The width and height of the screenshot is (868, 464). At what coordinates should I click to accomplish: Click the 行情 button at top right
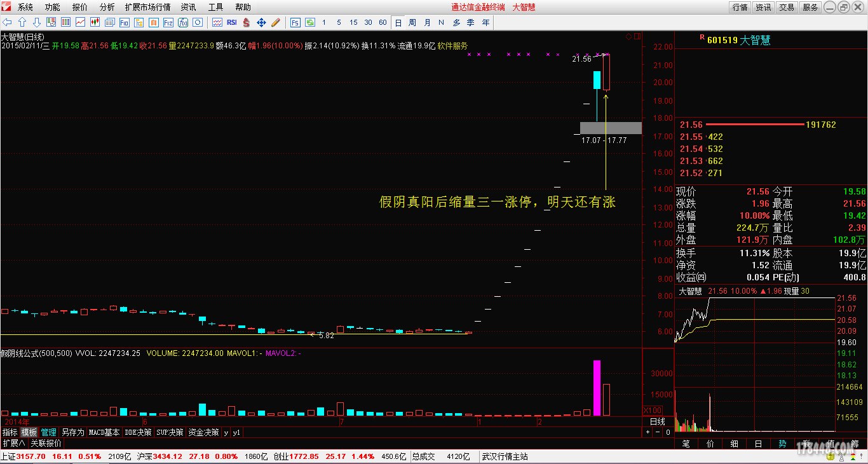coord(740,7)
